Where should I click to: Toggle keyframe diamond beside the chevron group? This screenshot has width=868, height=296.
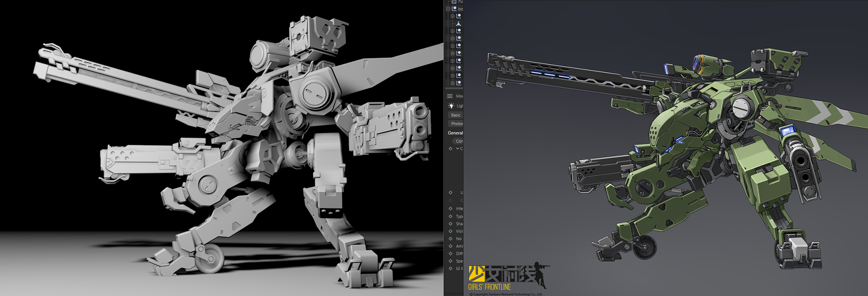click(x=450, y=148)
